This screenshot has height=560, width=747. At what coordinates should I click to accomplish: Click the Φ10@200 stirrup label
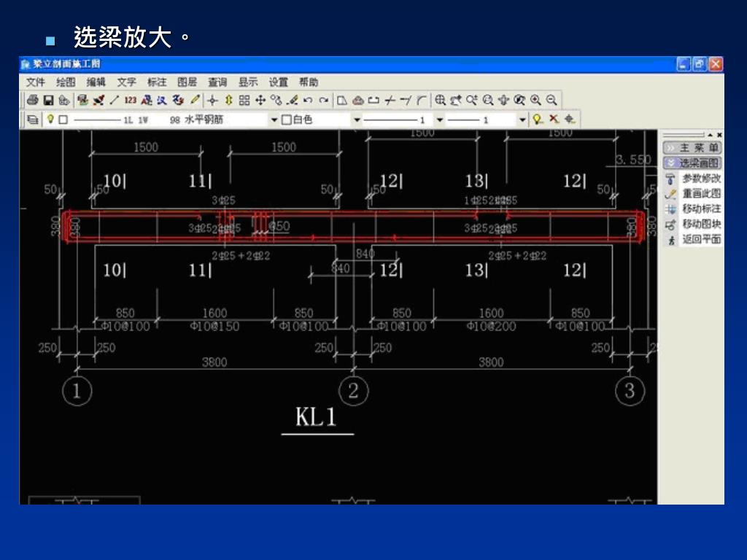pos(491,327)
